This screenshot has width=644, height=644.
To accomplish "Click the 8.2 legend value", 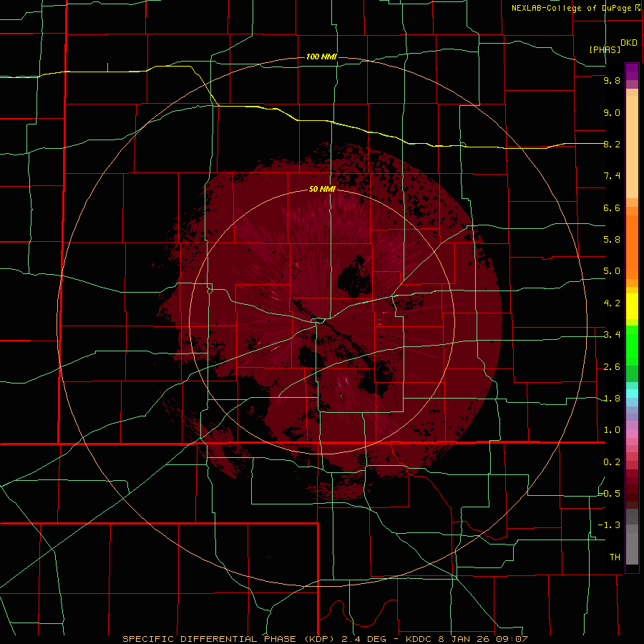I will (612, 144).
